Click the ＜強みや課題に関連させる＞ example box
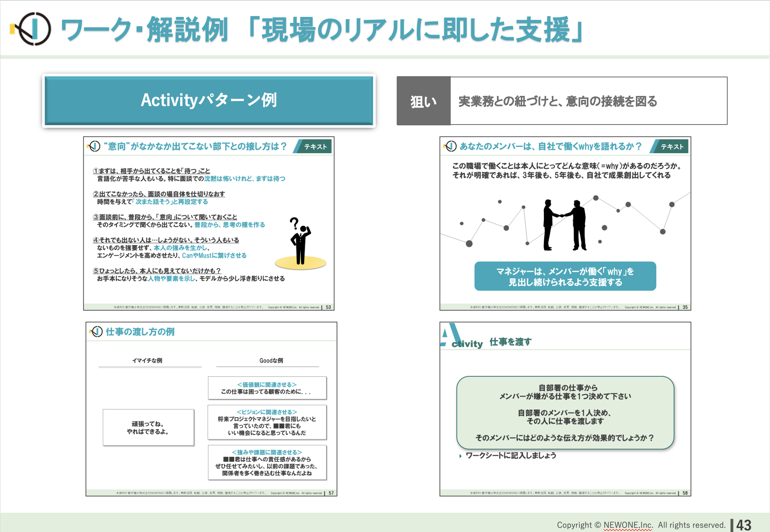 [267, 463]
